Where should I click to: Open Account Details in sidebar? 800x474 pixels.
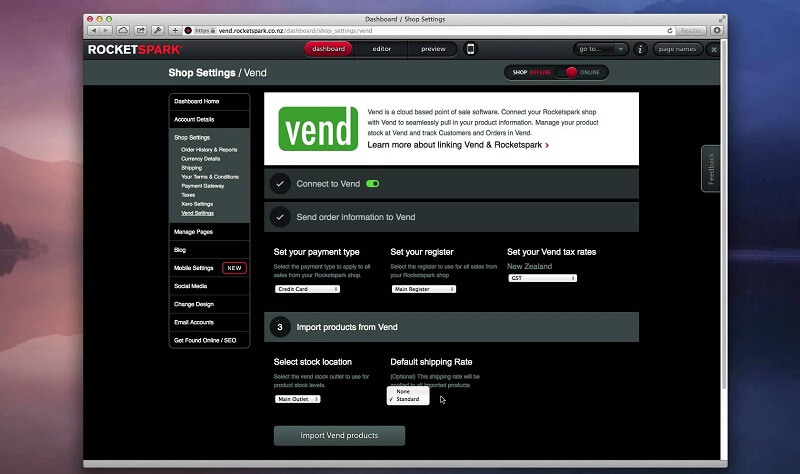[209, 119]
